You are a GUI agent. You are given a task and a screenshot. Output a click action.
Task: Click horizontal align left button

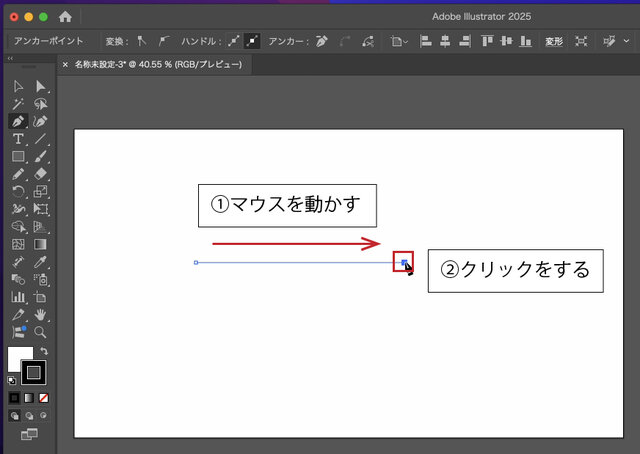coord(425,41)
